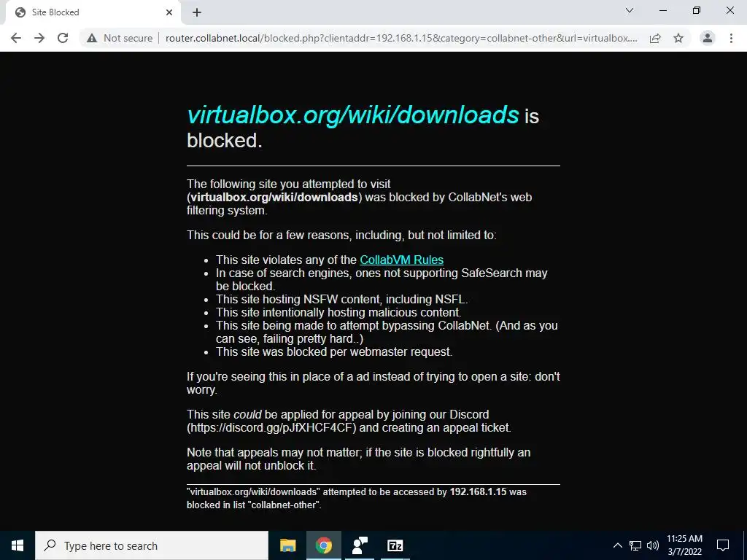Image resolution: width=747 pixels, height=560 pixels.
Task: Open the volume tray icon
Action: (x=653, y=545)
